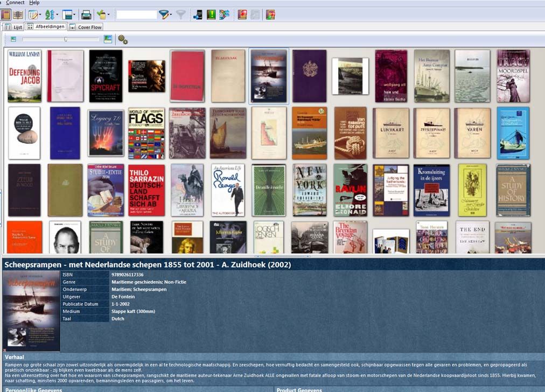
Task: Click the grayed-out icon beside the red book
Action: point(255,15)
